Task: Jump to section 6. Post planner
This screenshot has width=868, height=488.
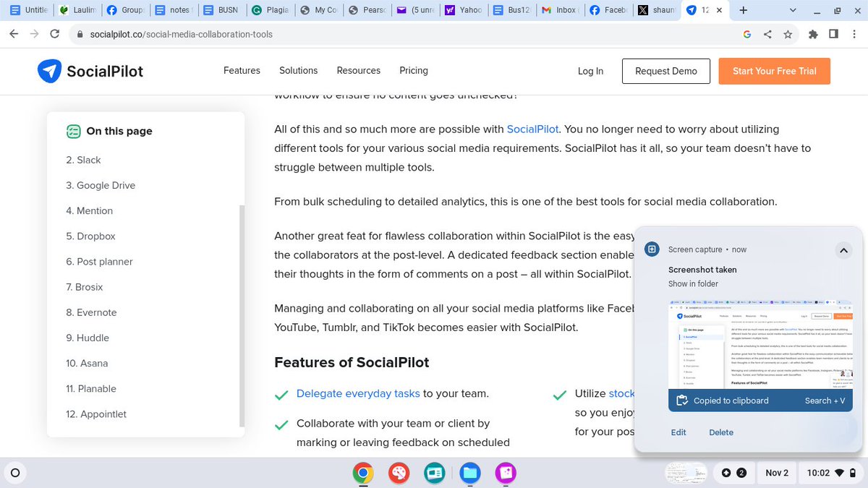Action: point(99,262)
